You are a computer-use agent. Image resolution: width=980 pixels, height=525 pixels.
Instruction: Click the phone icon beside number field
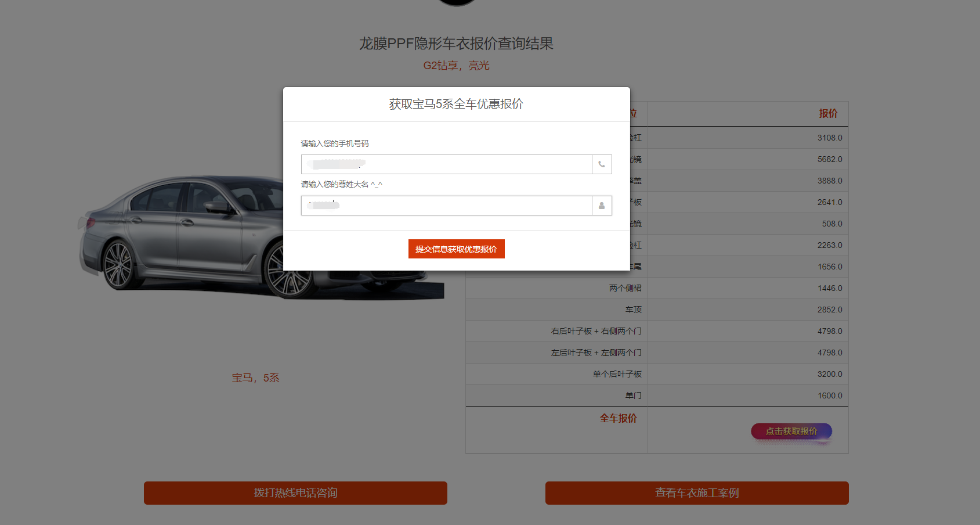[x=602, y=164]
